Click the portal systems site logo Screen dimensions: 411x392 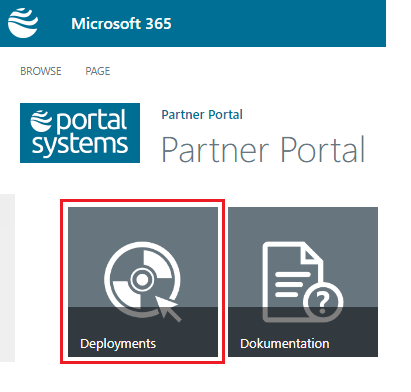(x=80, y=133)
